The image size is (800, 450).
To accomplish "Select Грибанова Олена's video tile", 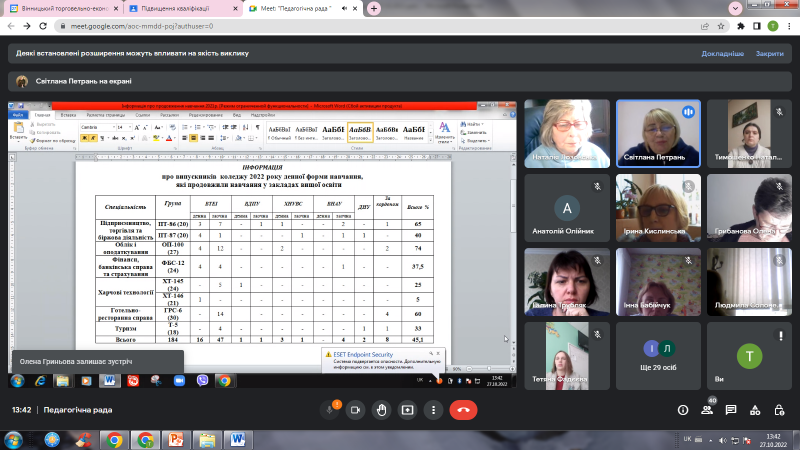I will [x=749, y=208].
